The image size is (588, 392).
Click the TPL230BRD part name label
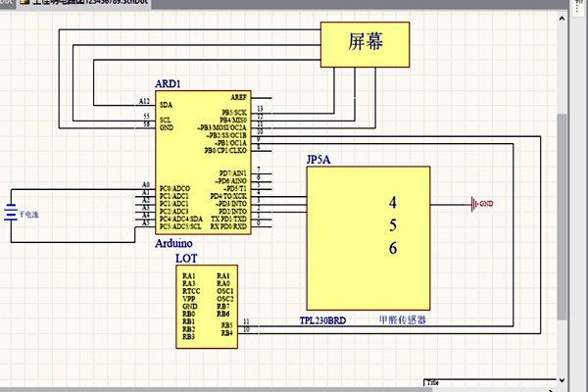[323, 320]
